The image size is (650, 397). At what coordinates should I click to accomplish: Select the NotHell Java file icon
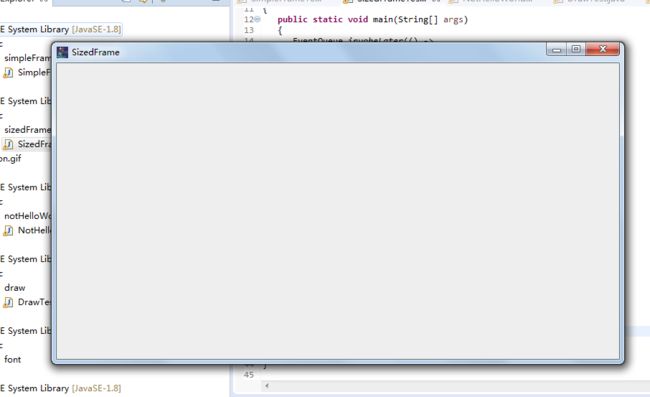click(x=8, y=231)
